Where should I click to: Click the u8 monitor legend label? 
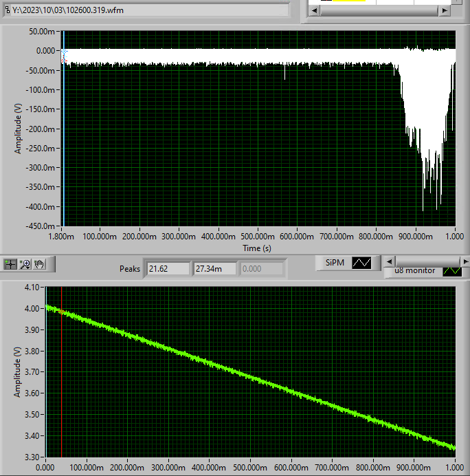[x=415, y=270]
